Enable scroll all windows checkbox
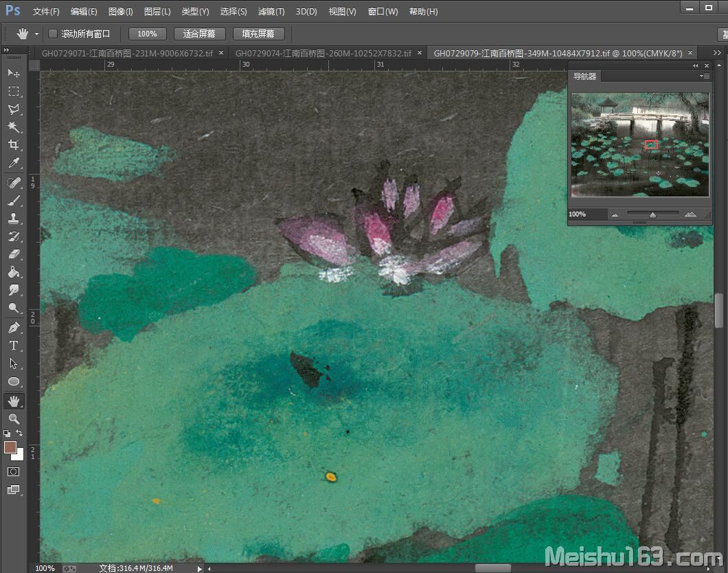Image resolution: width=728 pixels, height=573 pixels. click(52, 34)
